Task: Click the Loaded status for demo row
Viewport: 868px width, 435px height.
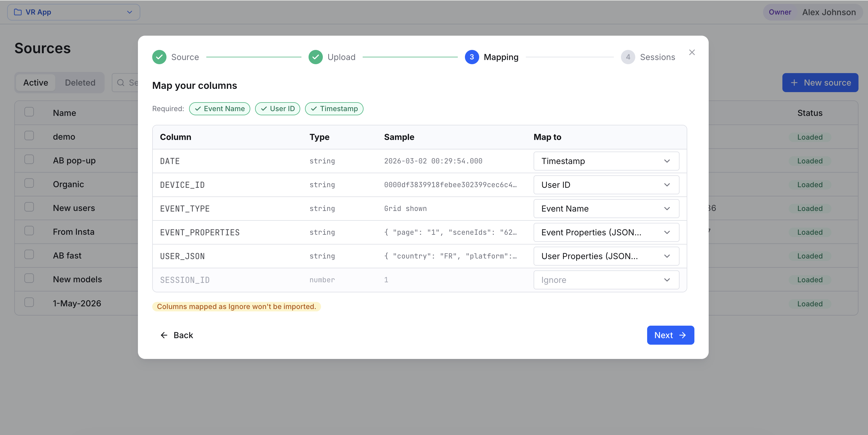Action: coord(810,137)
